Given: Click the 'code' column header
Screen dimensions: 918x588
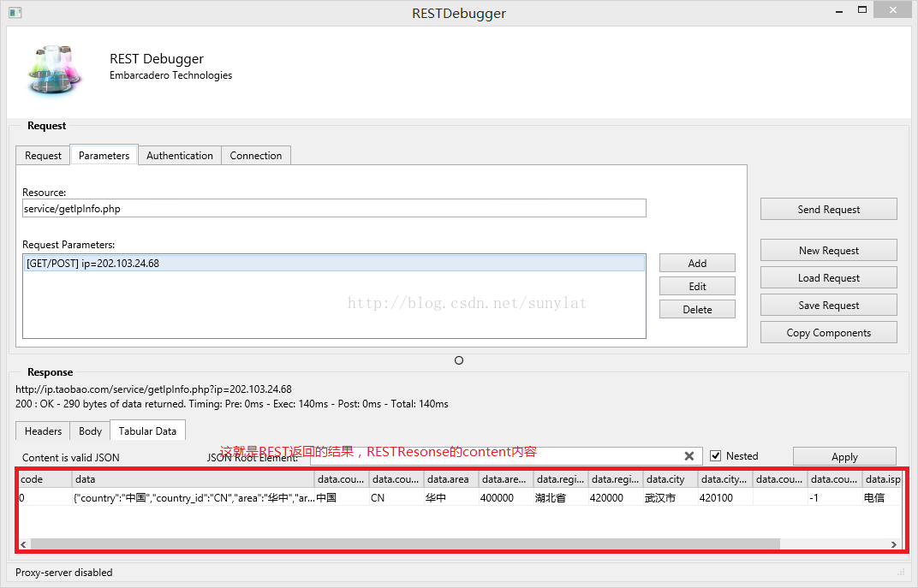Looking at the screenshot, I should [x=45, y=479].
